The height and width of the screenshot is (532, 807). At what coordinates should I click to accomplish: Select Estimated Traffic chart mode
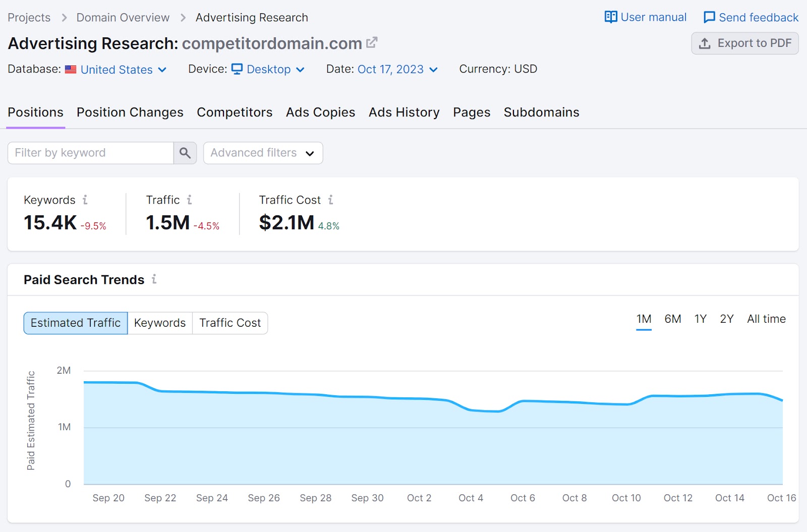tap(75, 323)
